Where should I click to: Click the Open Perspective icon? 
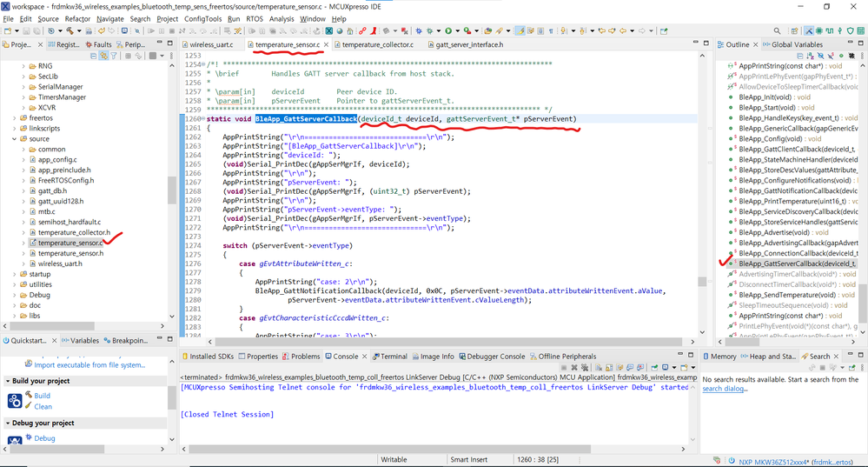coord(794,30)
